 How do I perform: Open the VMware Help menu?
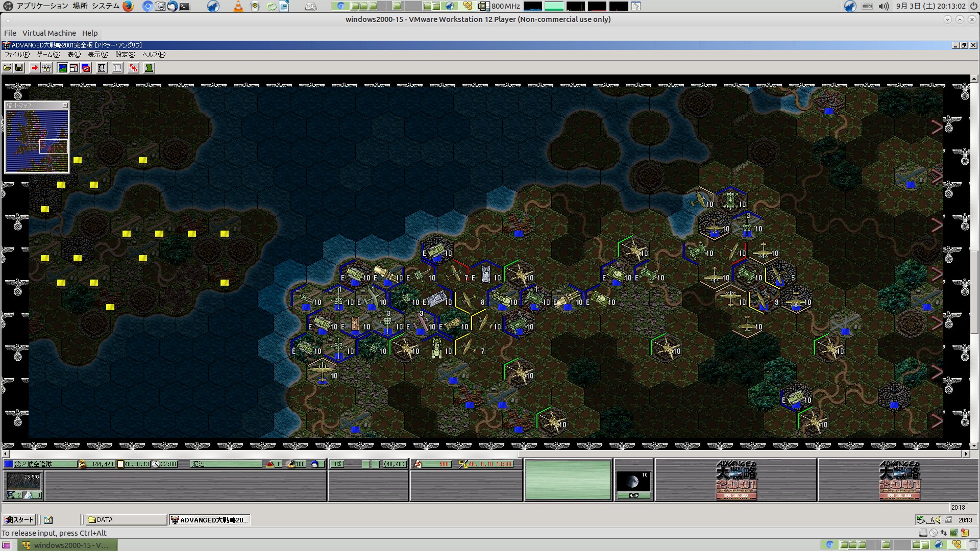click(x=90, y=33)
